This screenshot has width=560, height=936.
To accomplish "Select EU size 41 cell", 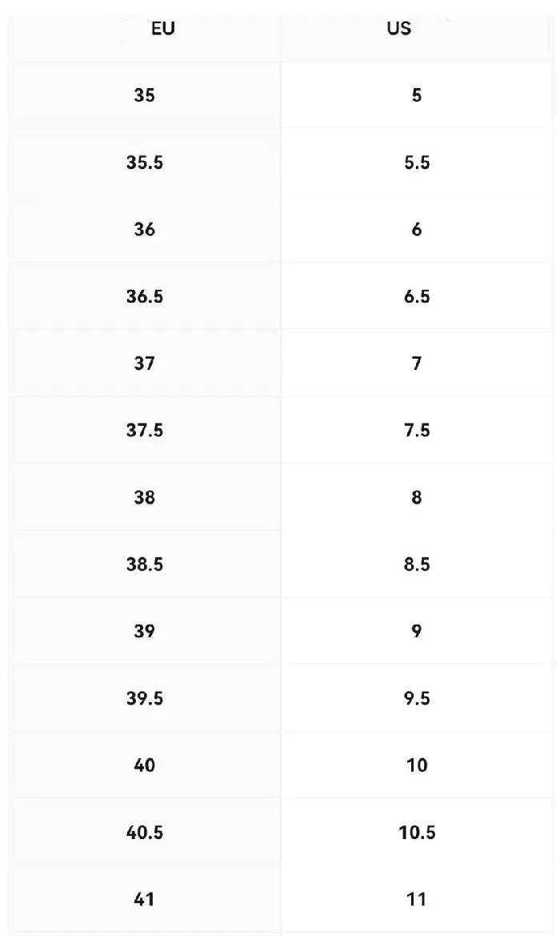I will [x=144, y=899].
